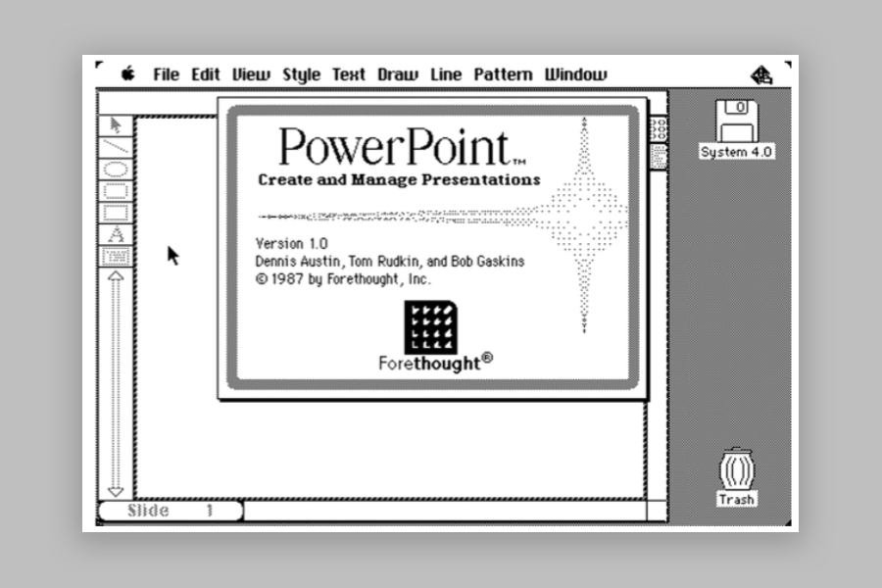This screenshot has height=588, width=882.
Task: Select the arrow pointer tool
Action: pyautogui.click(x=116, y=125)
